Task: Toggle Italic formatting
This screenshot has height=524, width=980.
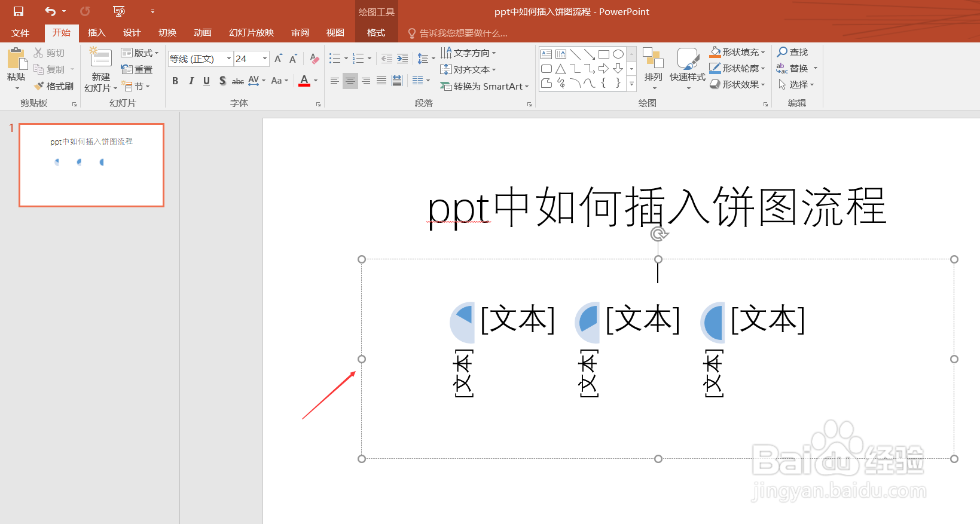Action: pyautogui.click(x=191, y=81)
